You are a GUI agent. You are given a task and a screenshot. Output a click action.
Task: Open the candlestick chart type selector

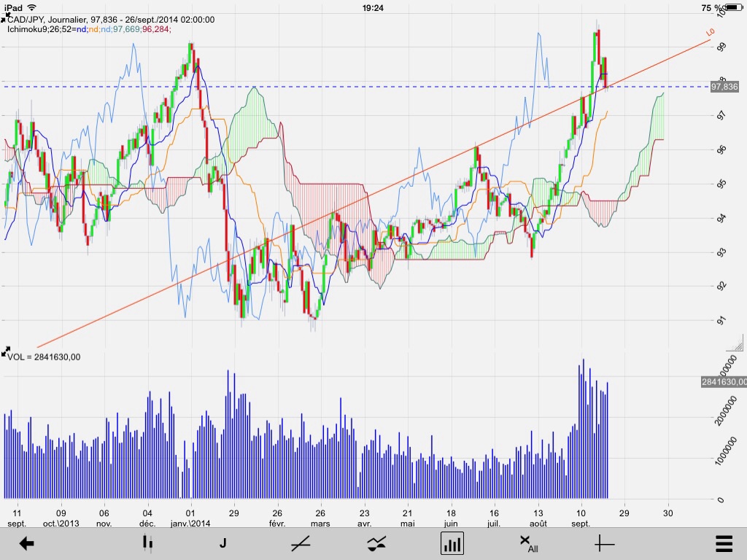click(x=147, y=543)
